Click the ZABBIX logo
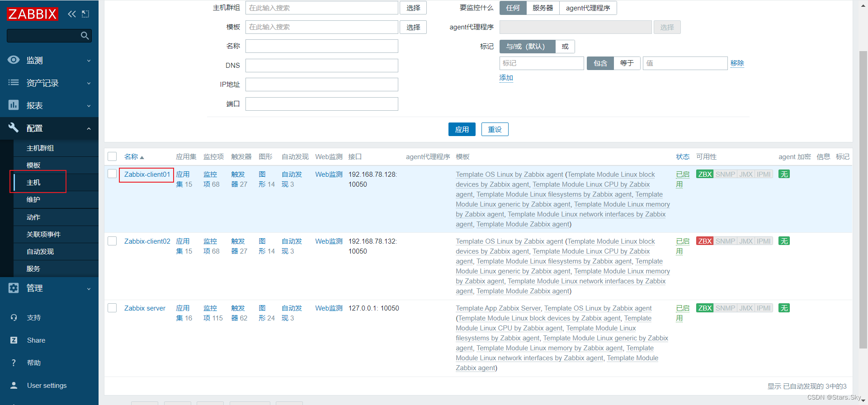 (x=33, y=14)
